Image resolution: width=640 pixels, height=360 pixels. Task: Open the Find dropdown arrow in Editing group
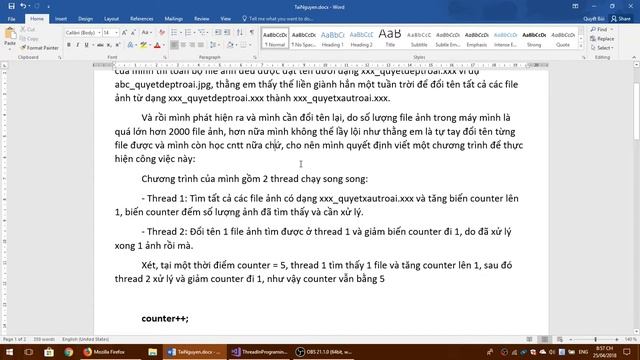click(611, 29)
